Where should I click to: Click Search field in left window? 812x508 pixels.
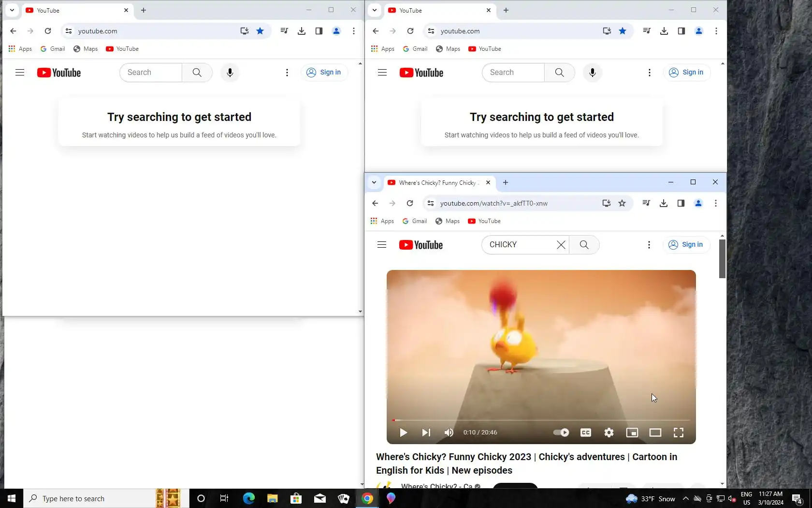pyautogui.click(x=151, y=73)
